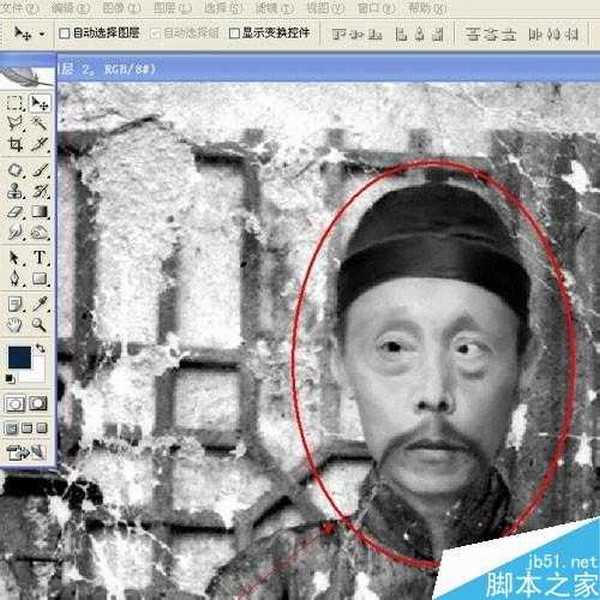This screenshot has width=600, height=600.
Task: Select the Magic Wand tool
Action: point(39,123)
